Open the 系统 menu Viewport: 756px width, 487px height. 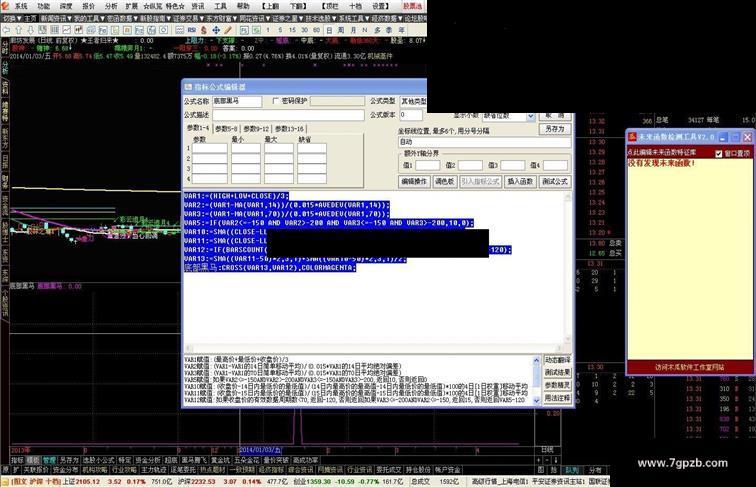(x=21, y=6)
